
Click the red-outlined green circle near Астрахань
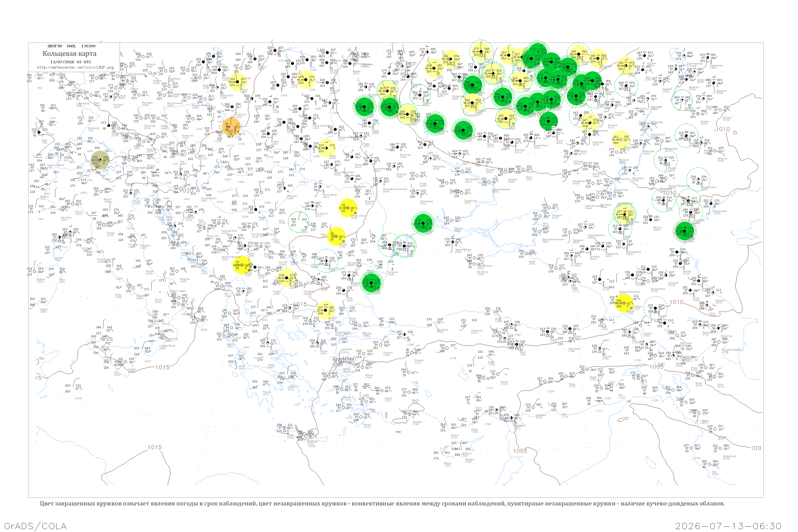point(685,231)
